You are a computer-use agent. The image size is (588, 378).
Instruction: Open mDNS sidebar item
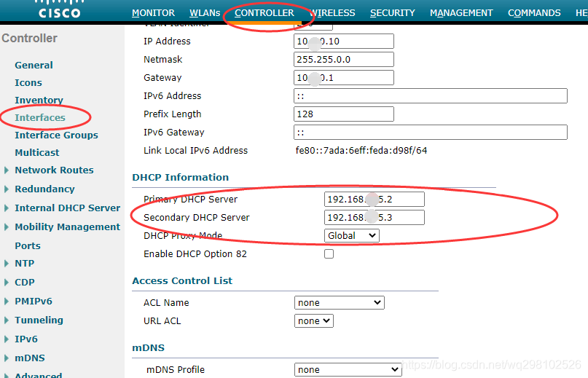pyautogui.click(x=30, y=358)
